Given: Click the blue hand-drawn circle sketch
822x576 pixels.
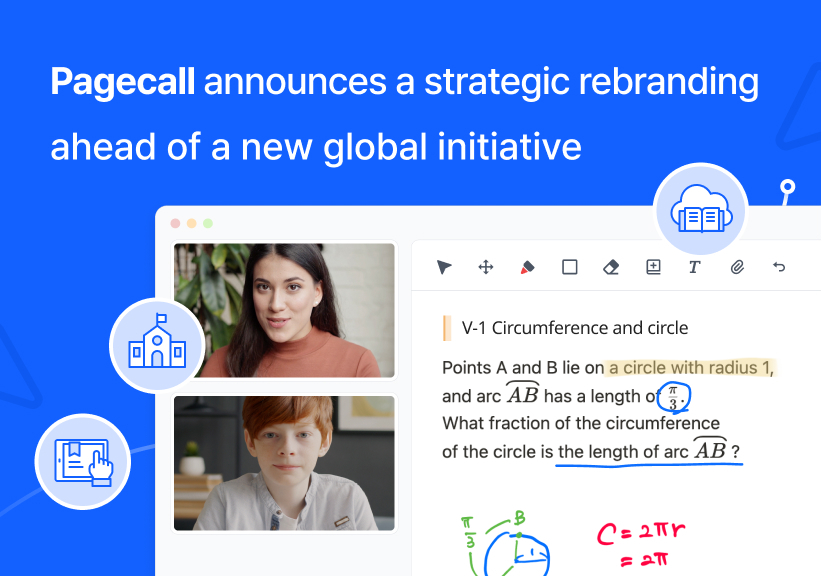Looking at the screenshot, I should click(x=516, y=556).
